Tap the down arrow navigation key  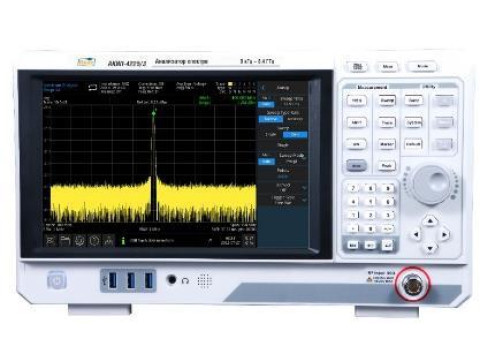click(430, 248)
